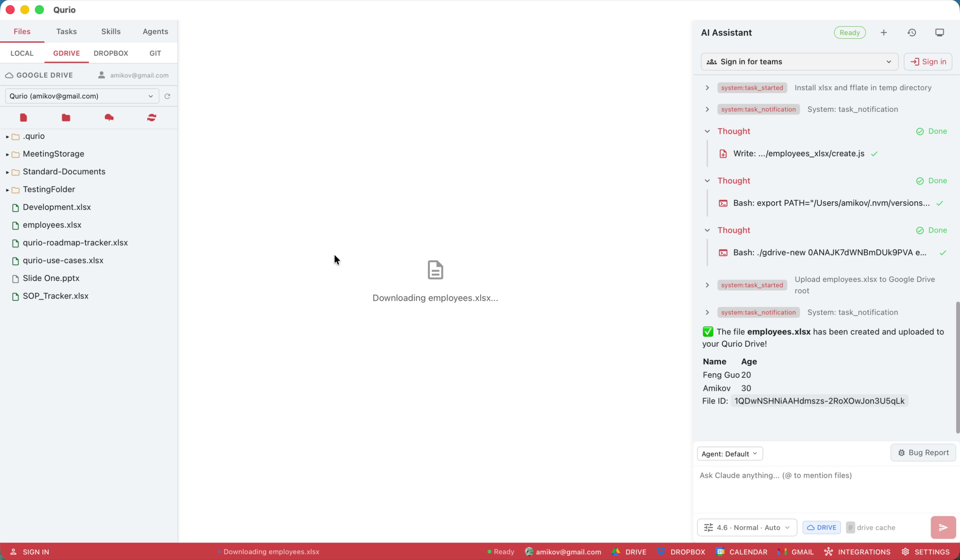Screen dimensions: 960x560
Task: Create a new folder with the folder icon
Action: tap(65, 118)
